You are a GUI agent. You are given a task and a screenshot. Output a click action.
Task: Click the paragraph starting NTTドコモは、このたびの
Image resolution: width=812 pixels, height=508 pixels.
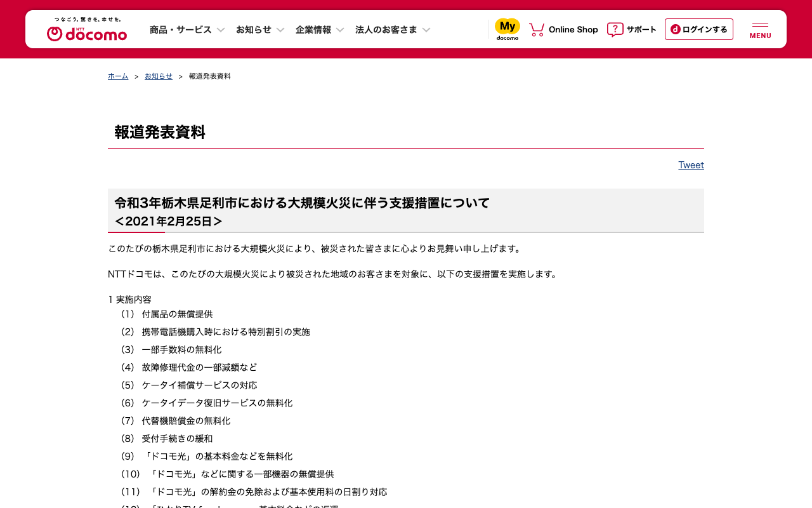[334, 274]
